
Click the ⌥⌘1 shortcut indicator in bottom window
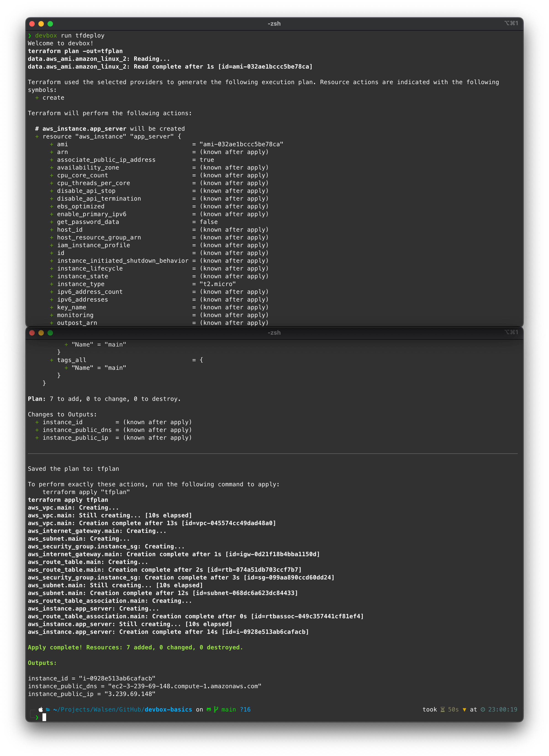(511, 332)
